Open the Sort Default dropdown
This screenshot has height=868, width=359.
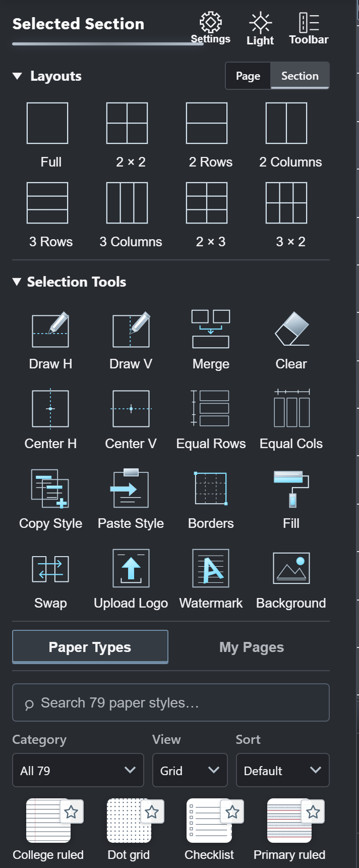[x=282, y=770]
